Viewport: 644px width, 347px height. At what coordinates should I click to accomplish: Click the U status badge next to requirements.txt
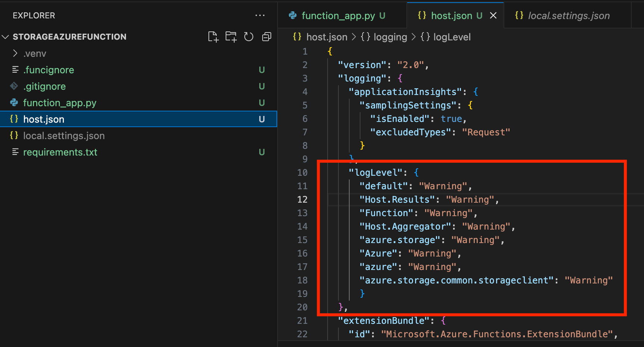(x=262, y=152)
